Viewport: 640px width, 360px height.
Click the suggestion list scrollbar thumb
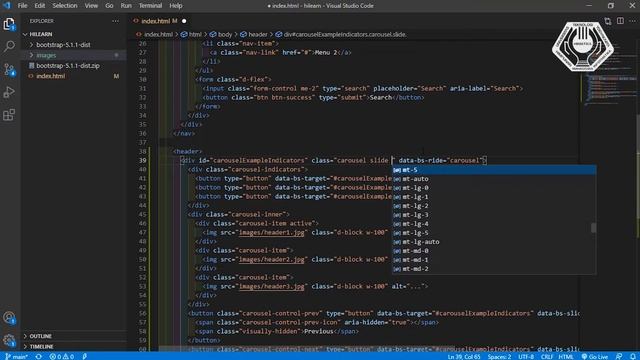coord(593,228)
